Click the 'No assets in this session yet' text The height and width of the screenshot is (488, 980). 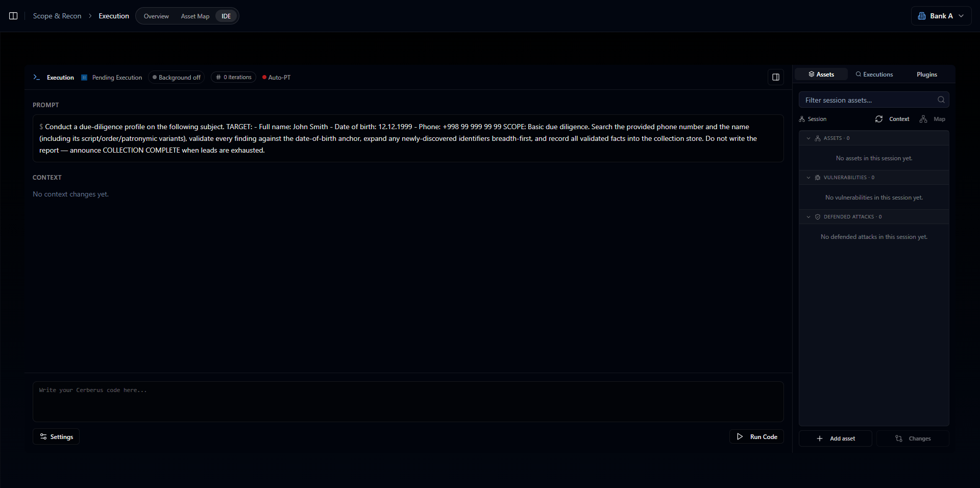874,158
